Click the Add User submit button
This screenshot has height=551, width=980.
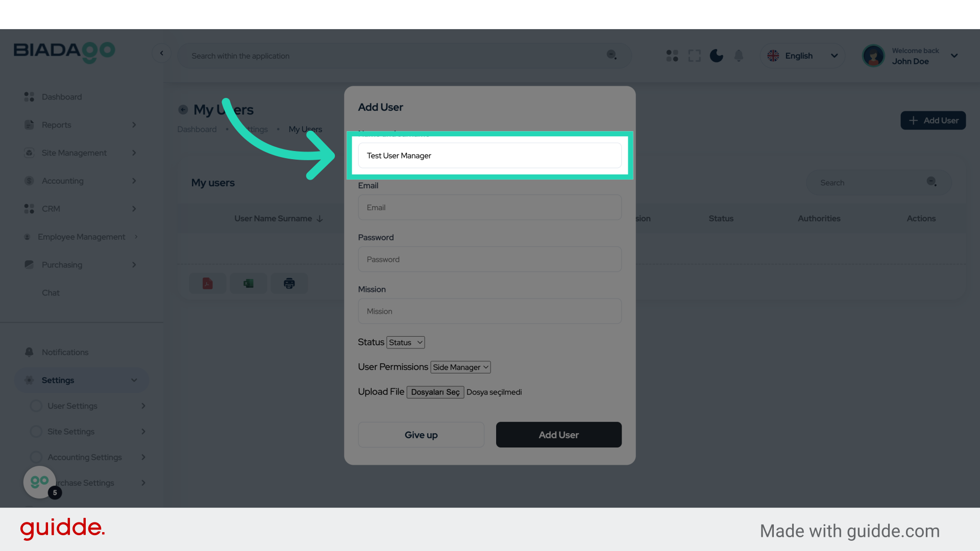pyautogui.click(x=558, y=435)
